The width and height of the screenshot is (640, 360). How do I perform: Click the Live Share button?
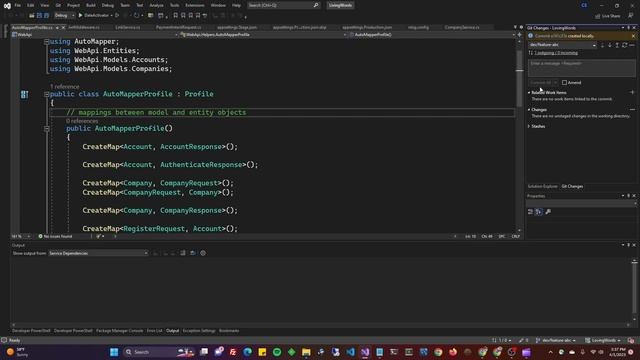pos(608,16)
